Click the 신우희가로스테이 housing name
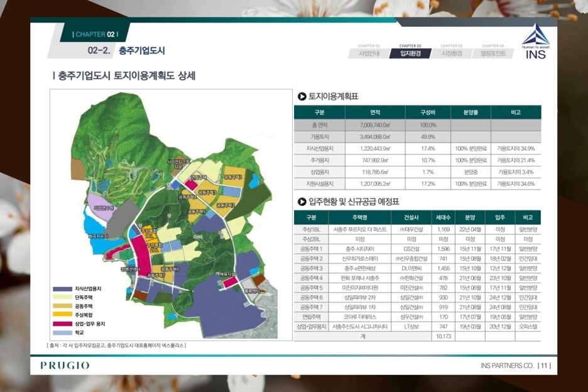The image size is (588, 392). (360, 258)
